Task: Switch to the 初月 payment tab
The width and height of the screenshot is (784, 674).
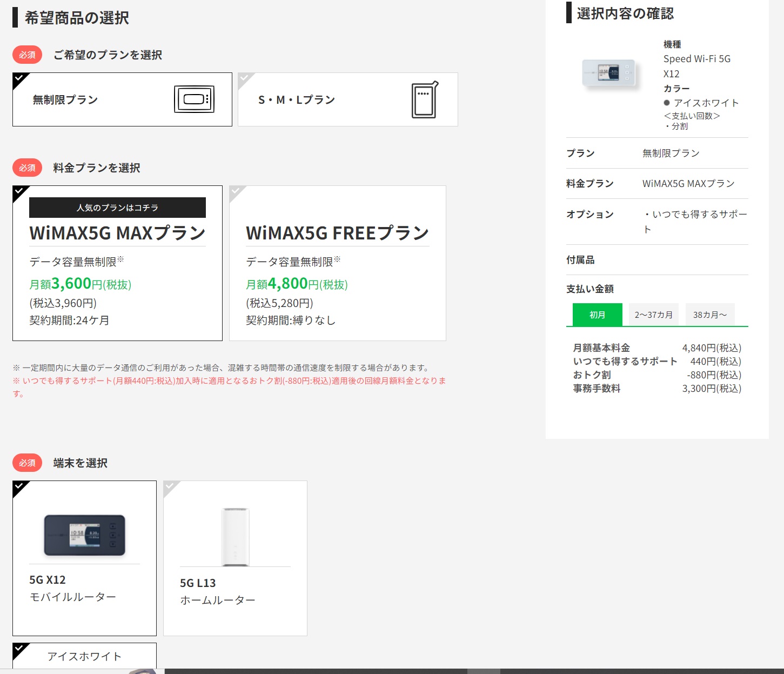Action: click(597, 315)
